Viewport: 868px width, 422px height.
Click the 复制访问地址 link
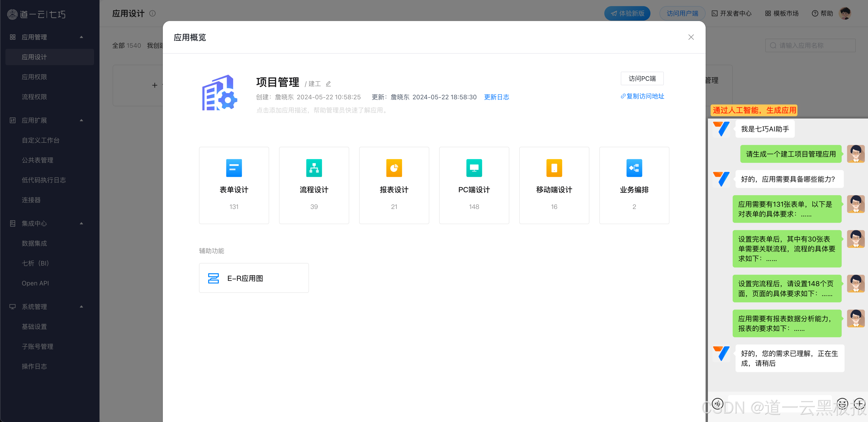[x=642, y=96]
